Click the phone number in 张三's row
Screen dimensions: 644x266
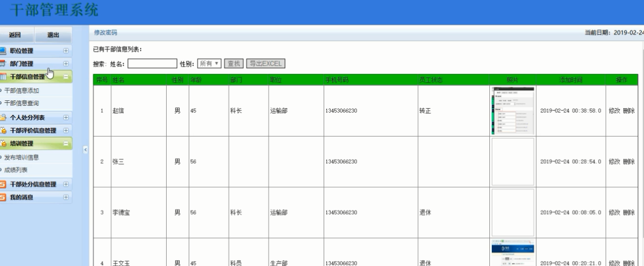(342, 162)
